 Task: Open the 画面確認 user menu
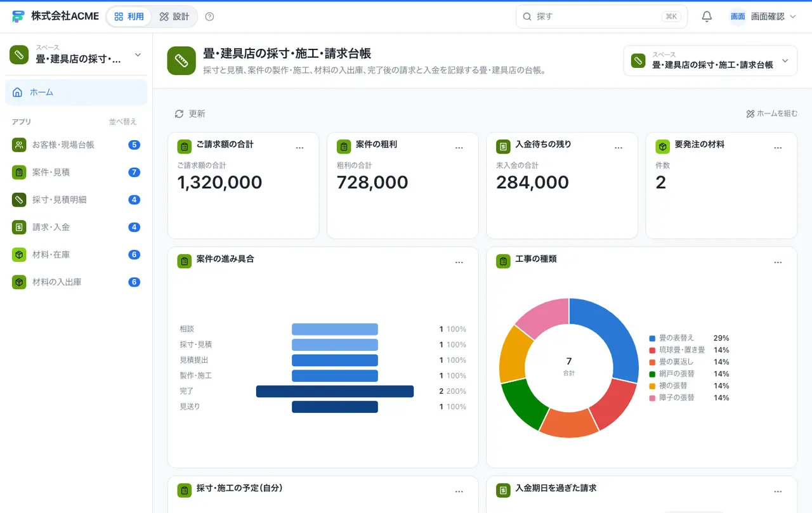tap(763, 16)
